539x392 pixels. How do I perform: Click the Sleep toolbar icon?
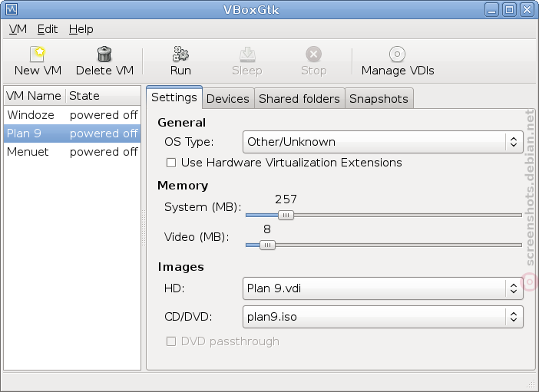pos(247,54)
